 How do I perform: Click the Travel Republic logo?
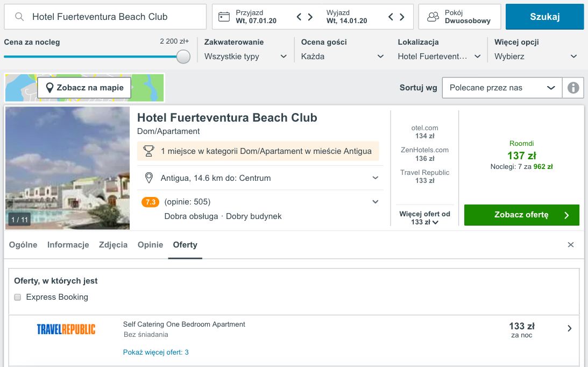click(x=66, y=329)
